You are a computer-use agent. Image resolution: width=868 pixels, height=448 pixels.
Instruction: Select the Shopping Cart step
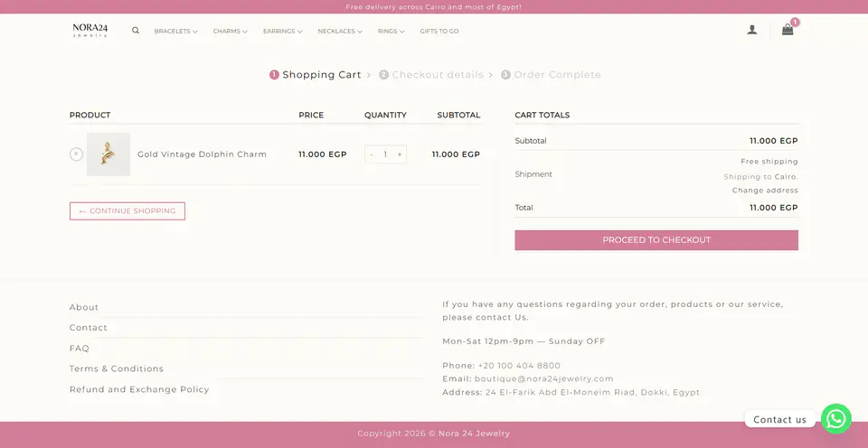coord(315,75)
